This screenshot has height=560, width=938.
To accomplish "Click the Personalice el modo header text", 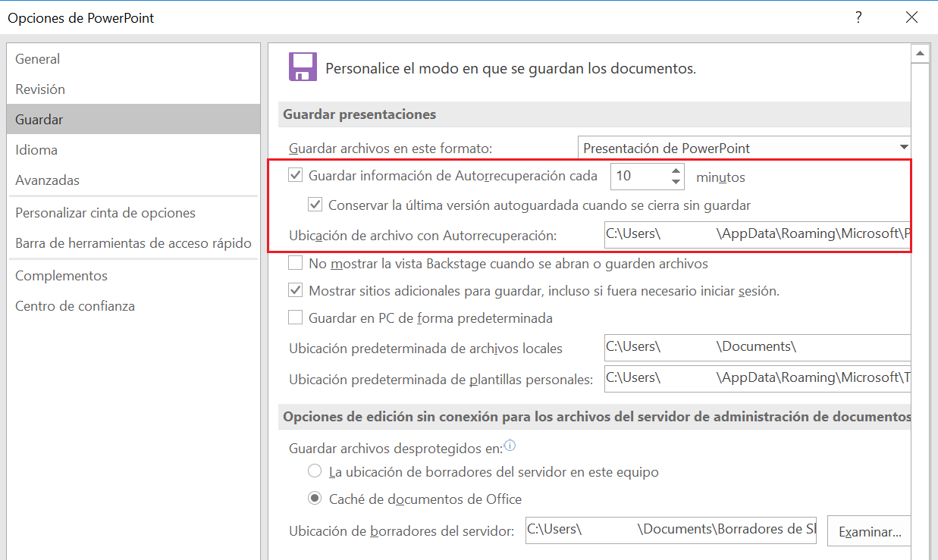I will pos(511,68).
